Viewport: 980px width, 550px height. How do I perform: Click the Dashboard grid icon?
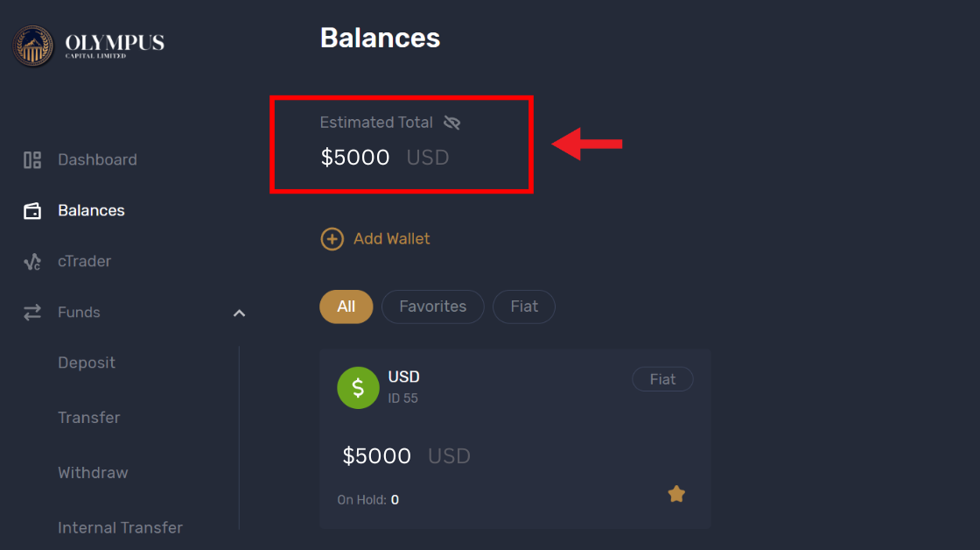click(x=32, y=159)
